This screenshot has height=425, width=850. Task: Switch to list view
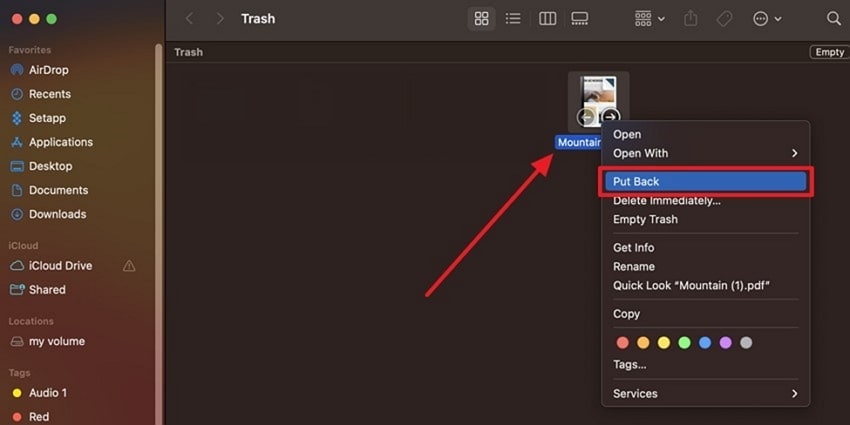point(513,19)
